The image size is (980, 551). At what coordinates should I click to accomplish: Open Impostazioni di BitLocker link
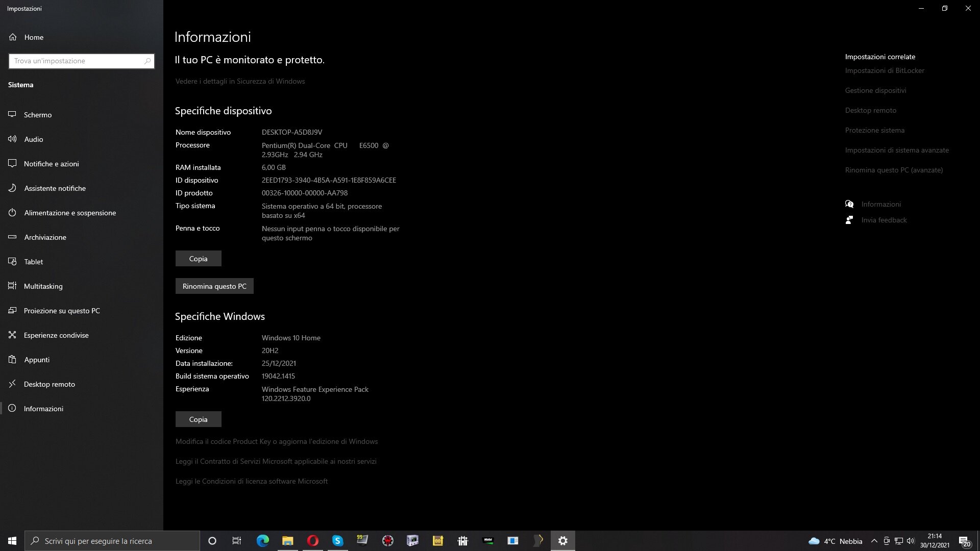(x=885, y=70)
